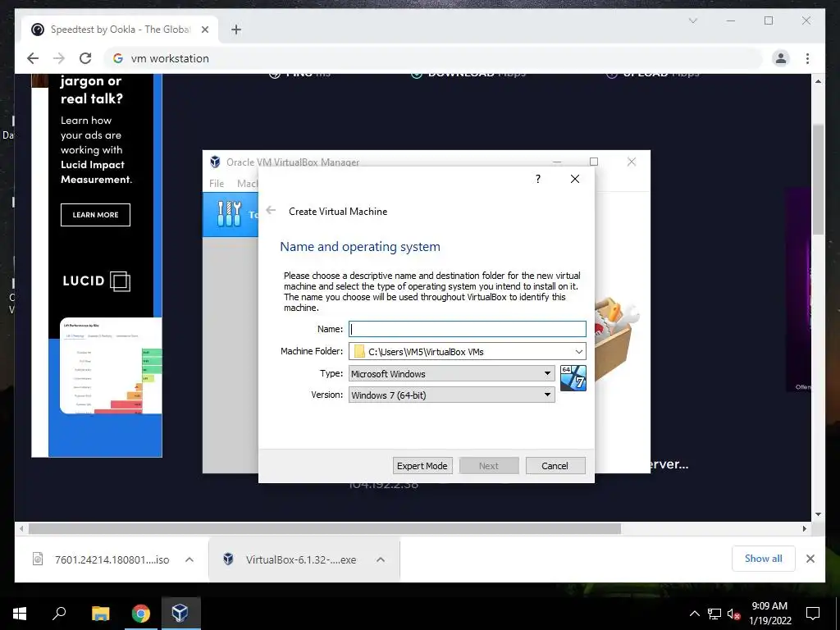Open Windows Start menu

(20, 614)
